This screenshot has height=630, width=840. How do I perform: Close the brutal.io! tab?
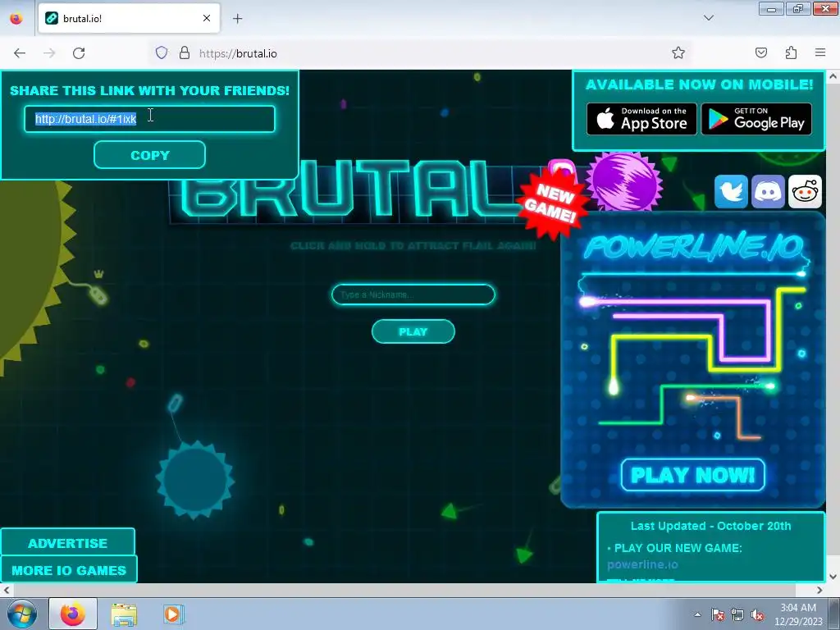pos(207,18)
